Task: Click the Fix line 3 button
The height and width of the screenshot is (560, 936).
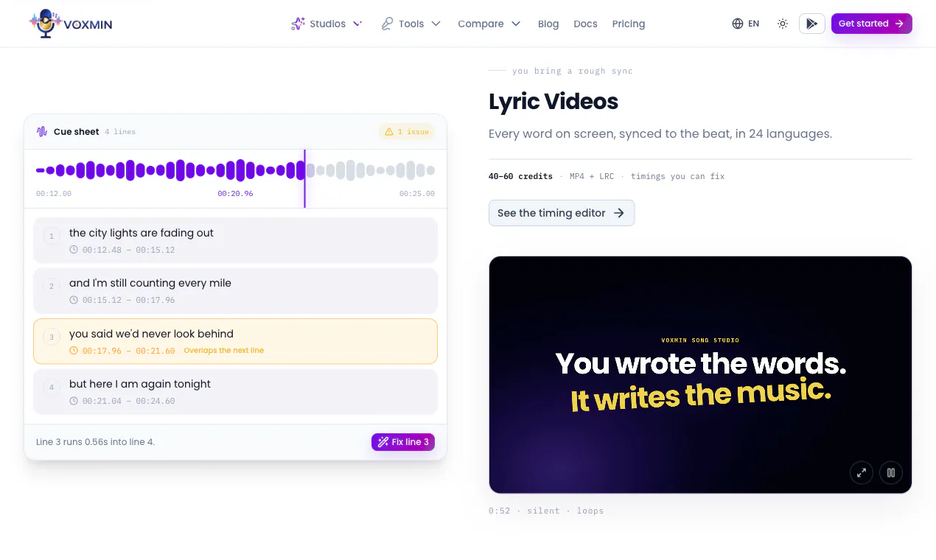Action: pyautogui.click(x=403, y=442)
